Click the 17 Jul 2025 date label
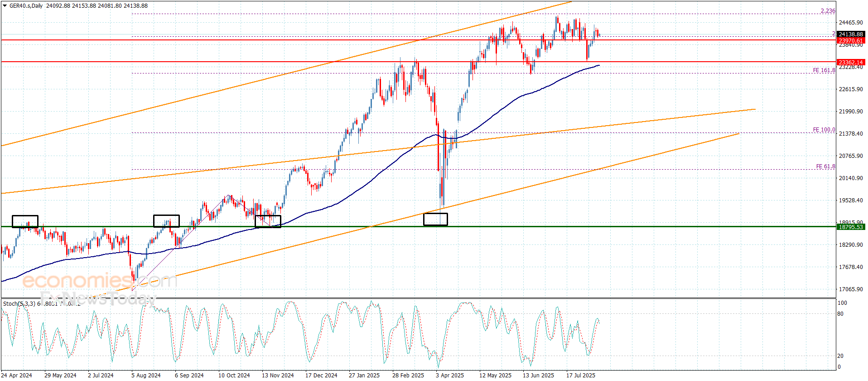Screen dimensions: 868x381 [581, 376]
